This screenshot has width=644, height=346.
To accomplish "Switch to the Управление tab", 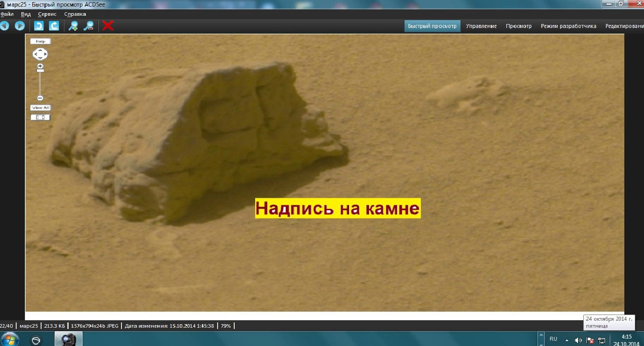I will (x=481, y=26).
